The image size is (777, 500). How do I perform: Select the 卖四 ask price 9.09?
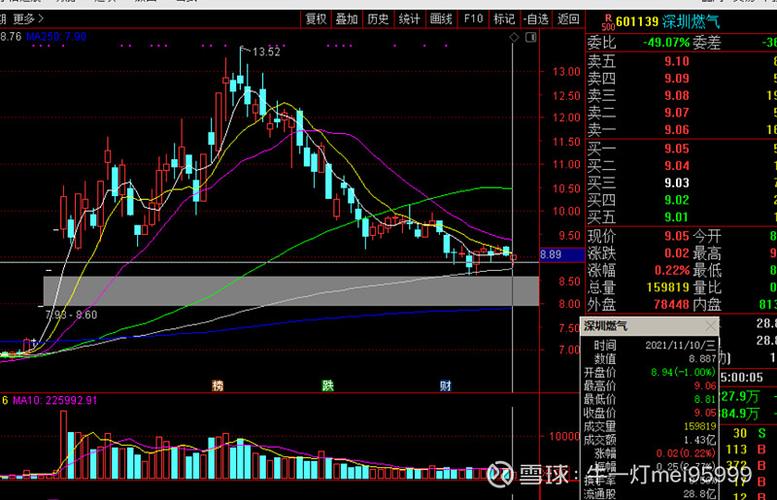[676, 78]
